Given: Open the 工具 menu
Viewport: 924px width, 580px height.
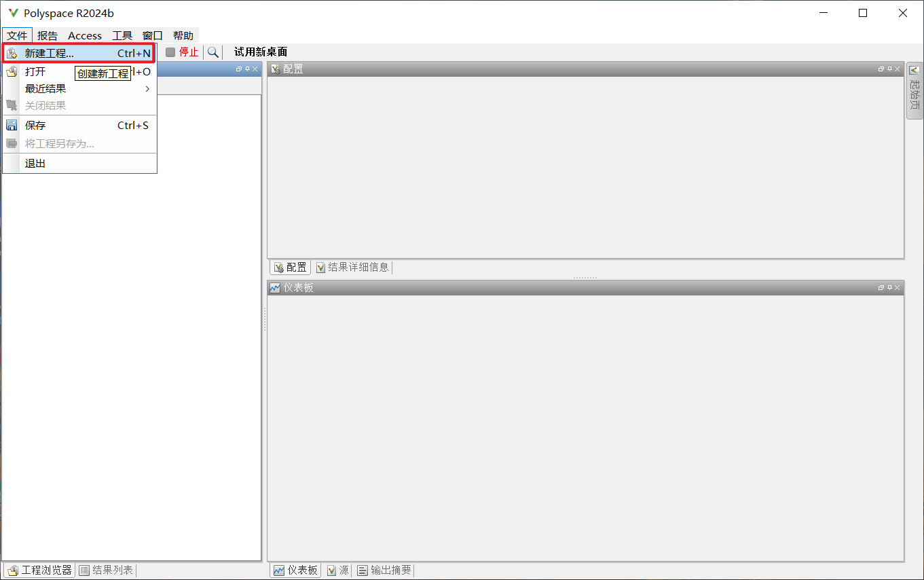Looking at the screenshot, I should [x=122, y=35].
